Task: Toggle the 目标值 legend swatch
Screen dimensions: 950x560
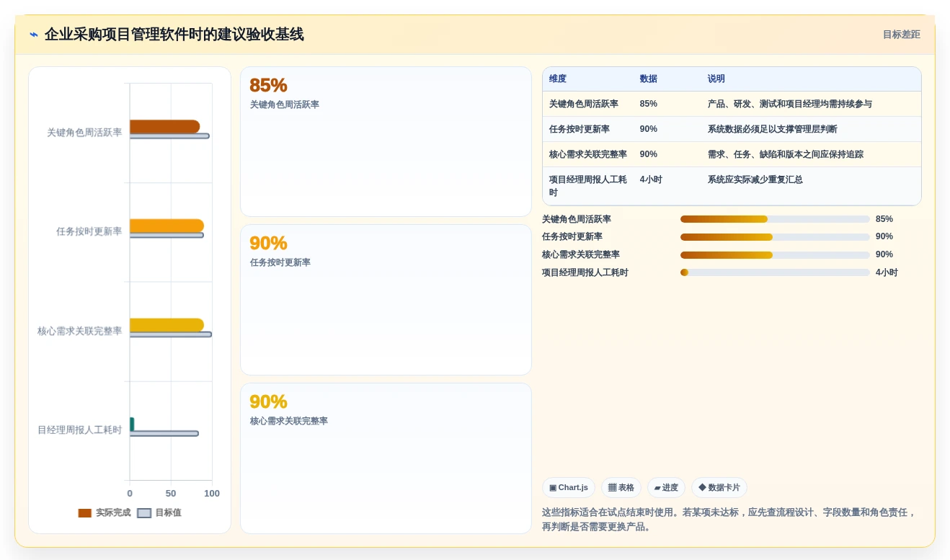Action: point(144,513)
